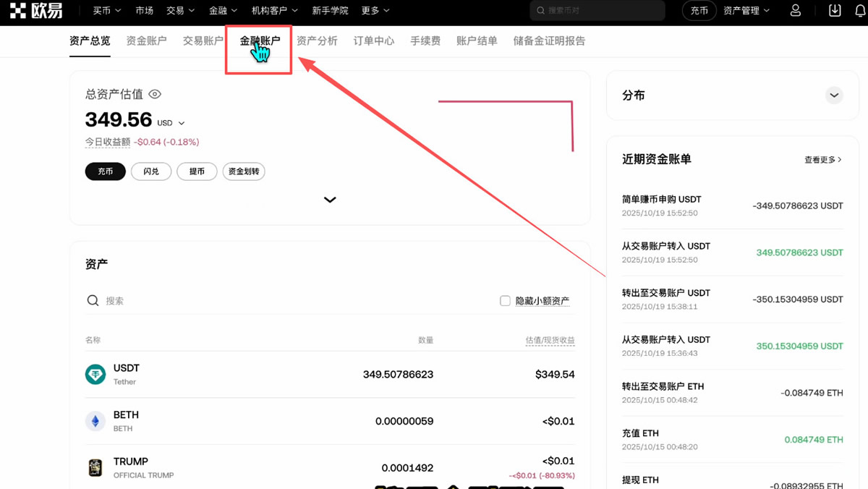Click the 资金划转 button

point(244,171)
